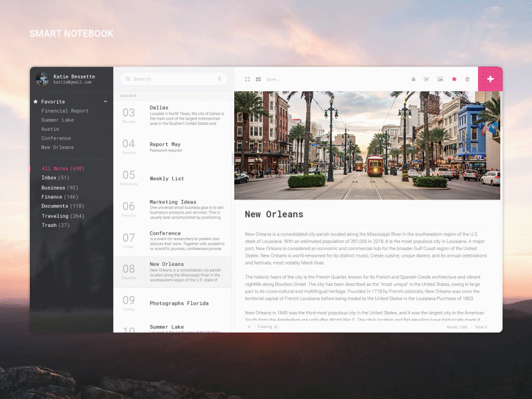532x399 pixels.
Task: Click the Traveling tag label
Action: pos(264,327)
